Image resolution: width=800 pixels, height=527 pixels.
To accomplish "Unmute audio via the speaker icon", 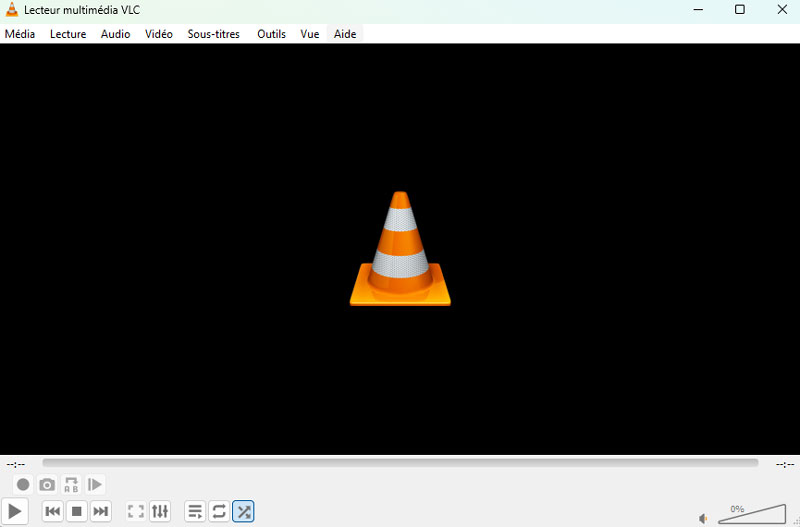I will (x=703, y=518).
